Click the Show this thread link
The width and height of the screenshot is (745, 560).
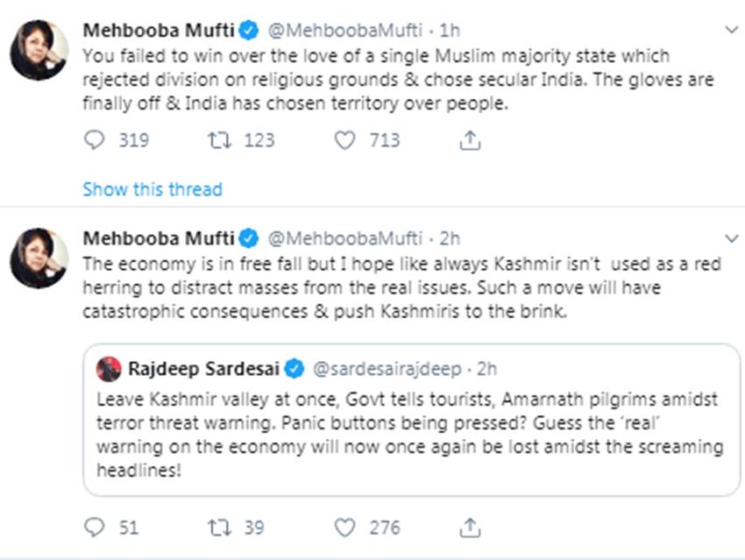tap(153, 189)
